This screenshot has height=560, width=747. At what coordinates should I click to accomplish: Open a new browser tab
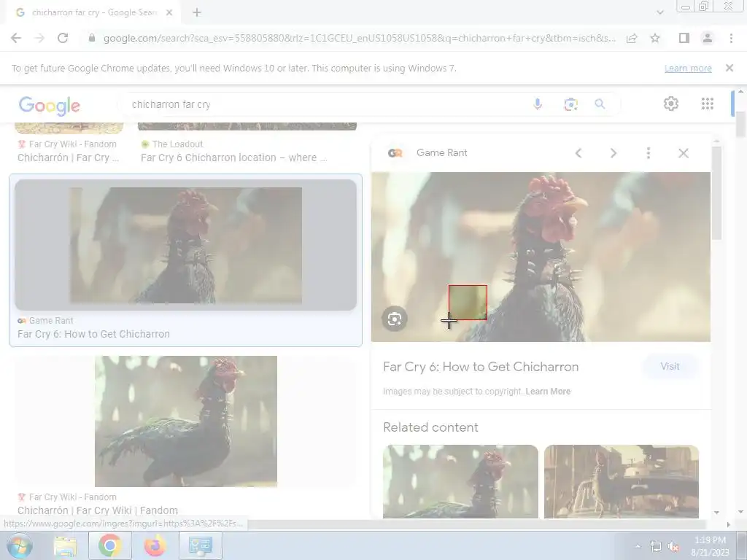pyautogui.click(x=197, y=13)
